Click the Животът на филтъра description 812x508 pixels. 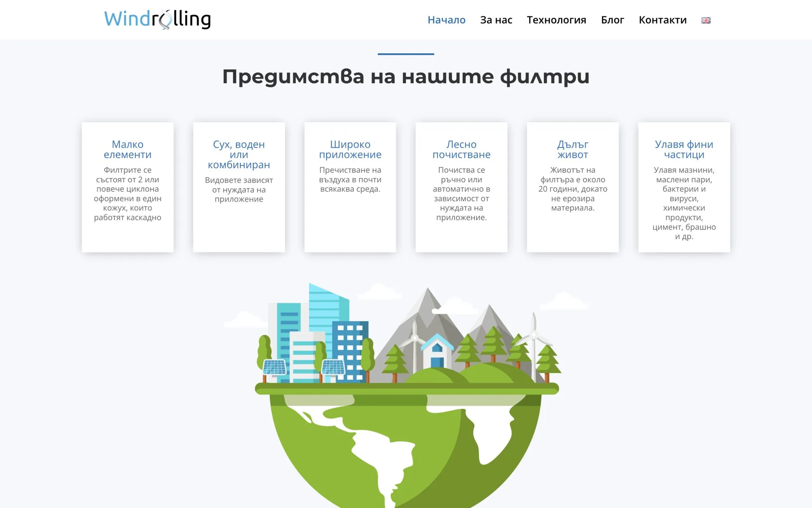click(572, 189)
